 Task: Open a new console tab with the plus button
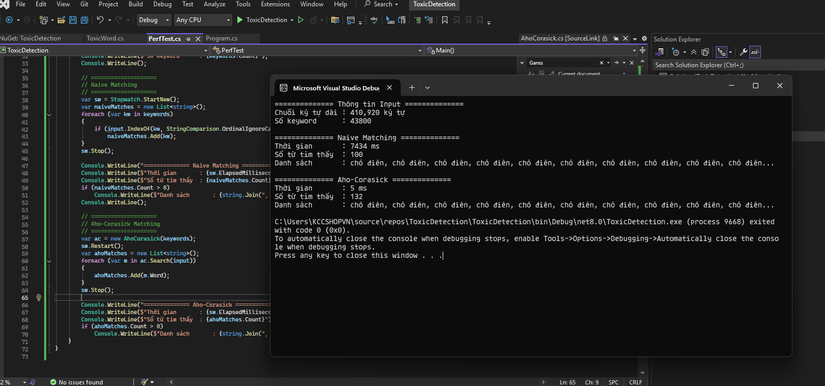[412, 87]
